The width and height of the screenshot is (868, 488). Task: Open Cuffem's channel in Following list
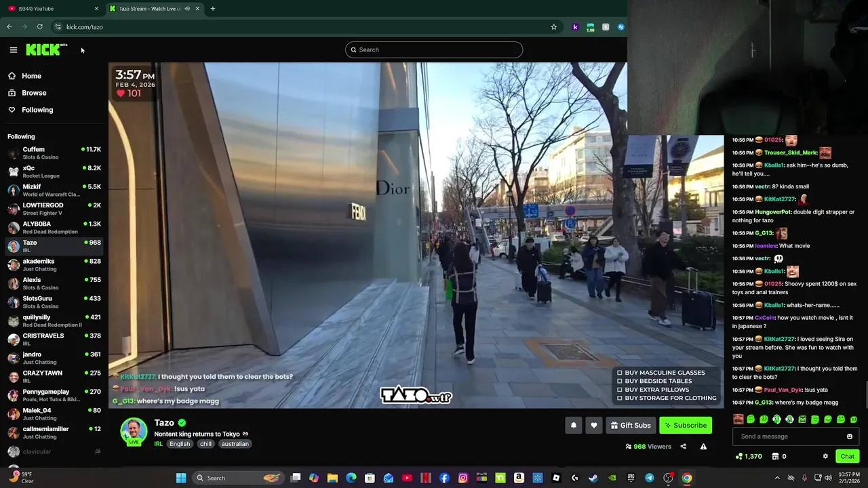tap(54, 153)
